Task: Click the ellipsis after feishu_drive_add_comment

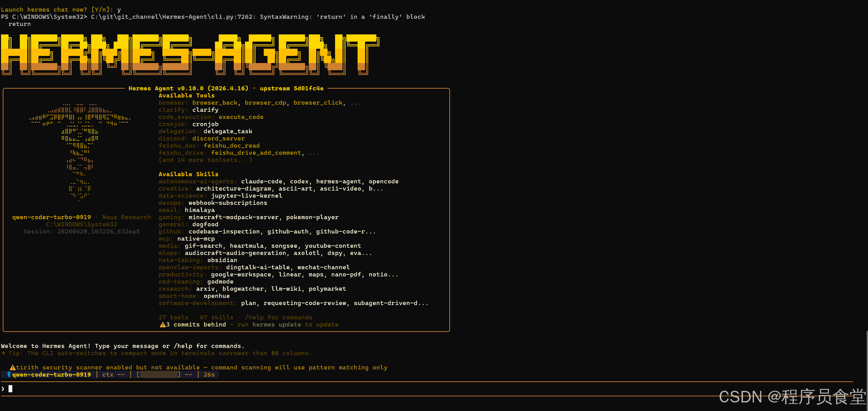Action: 314,153
